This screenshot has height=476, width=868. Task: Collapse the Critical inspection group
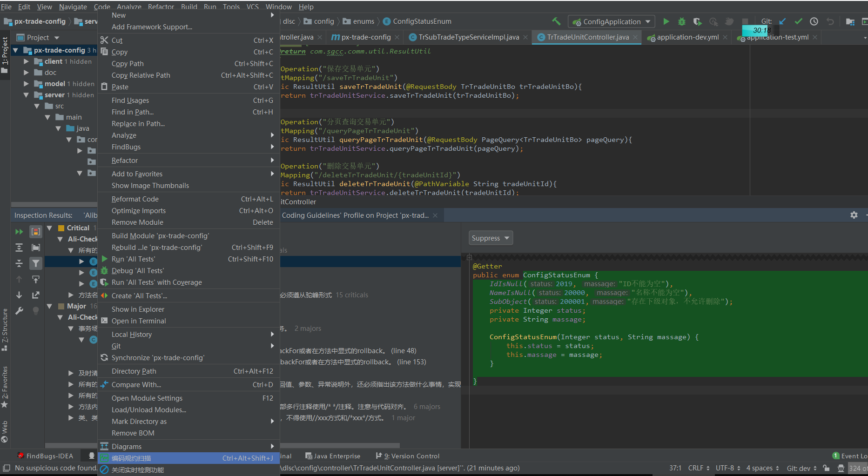49,228
